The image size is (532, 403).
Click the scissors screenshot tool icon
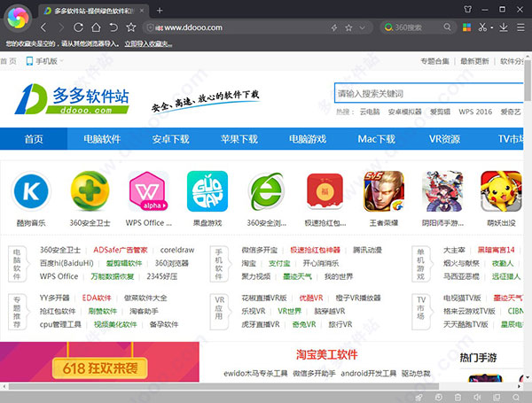pos(482,27)
